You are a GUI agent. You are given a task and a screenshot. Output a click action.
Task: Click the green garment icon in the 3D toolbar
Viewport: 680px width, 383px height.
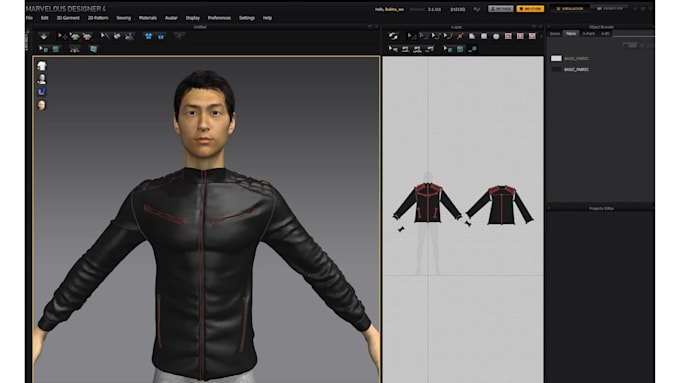click(x=75, y=36)
